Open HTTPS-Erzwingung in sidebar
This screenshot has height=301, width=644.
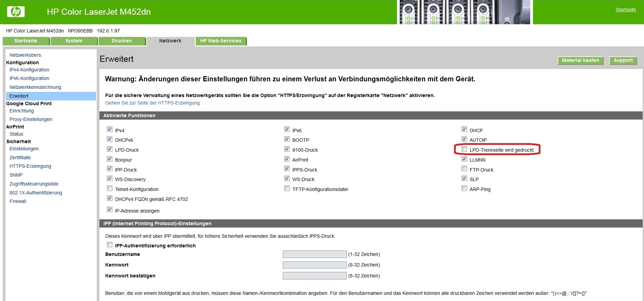pos(30,166)
